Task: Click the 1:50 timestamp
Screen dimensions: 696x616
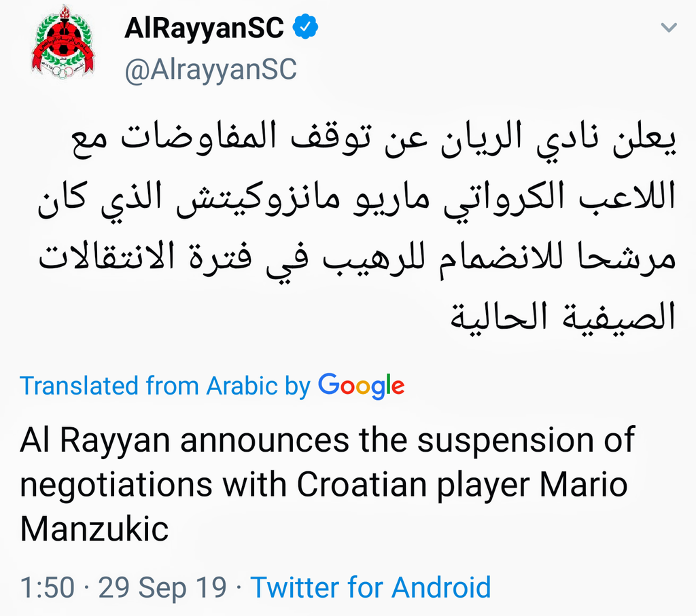Action: pyautogui.click(x=46, y=587)
